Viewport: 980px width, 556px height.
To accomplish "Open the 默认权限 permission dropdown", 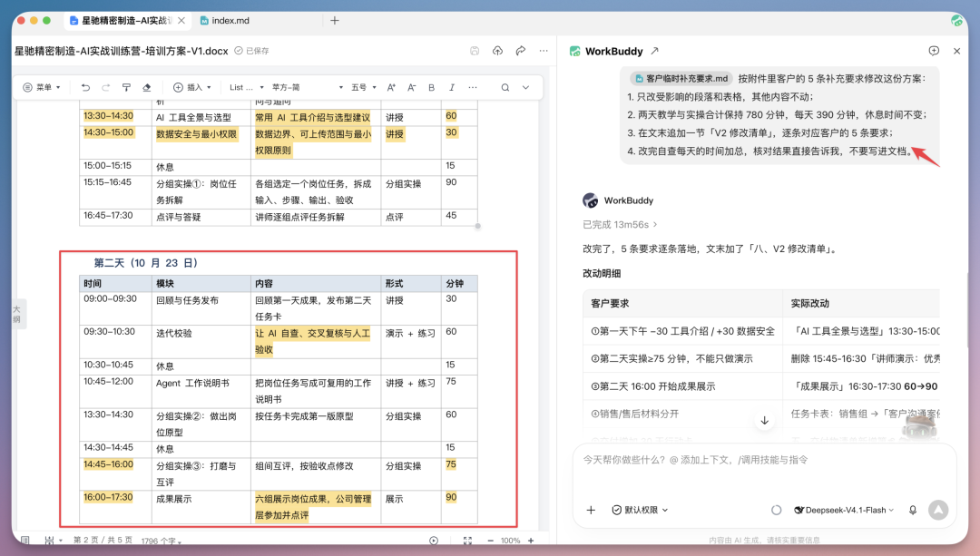I will 640,510.
